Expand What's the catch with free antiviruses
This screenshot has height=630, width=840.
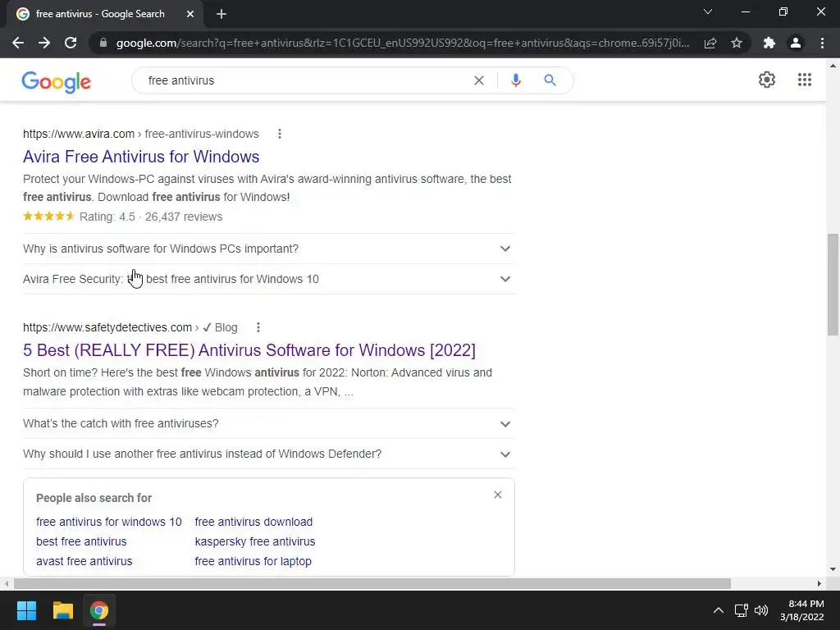click(x=269, y=424)
